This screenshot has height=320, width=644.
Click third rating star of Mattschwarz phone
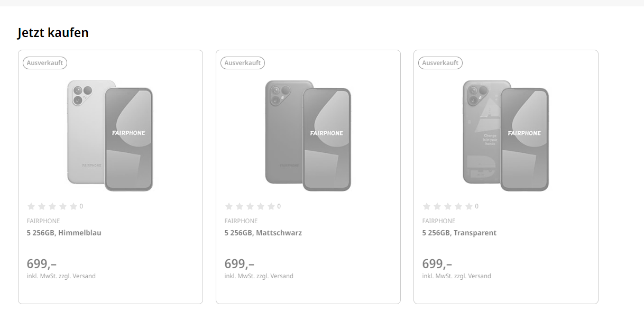tap(250, 206)
